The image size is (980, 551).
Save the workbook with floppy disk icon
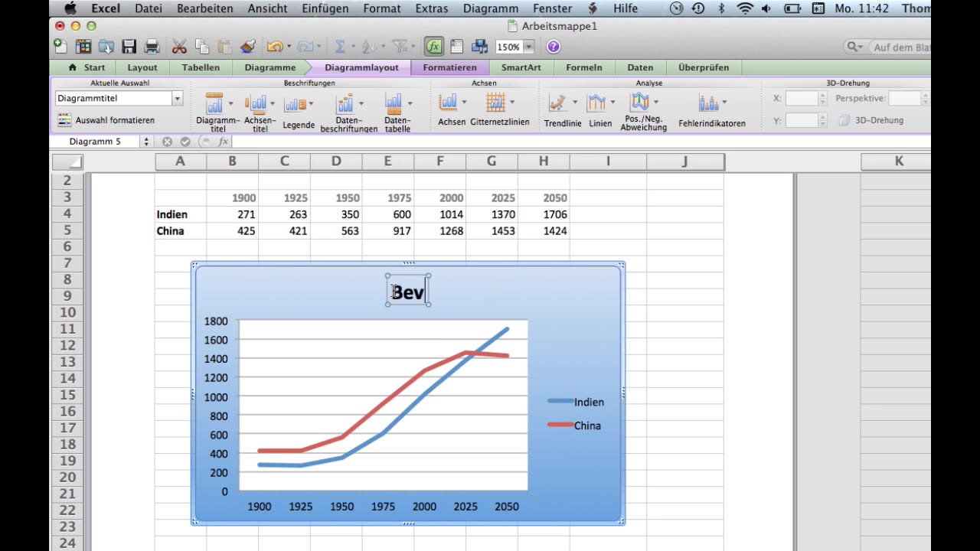129,47
